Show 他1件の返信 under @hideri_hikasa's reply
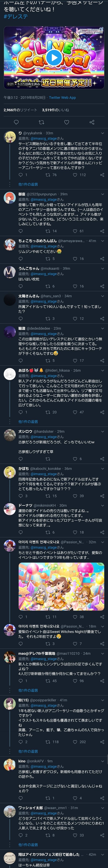108x868 pixels. point(28,421)
